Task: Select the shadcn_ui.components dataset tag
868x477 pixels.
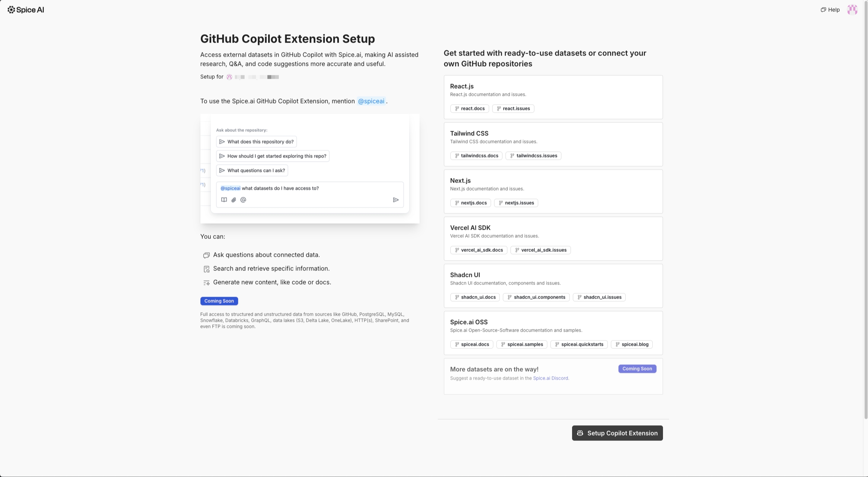Action: 536,297
